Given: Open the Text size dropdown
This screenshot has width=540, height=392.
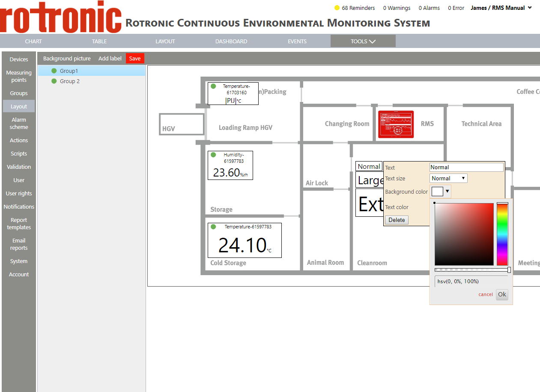Looking at the screenshot, I should point(448,178).
